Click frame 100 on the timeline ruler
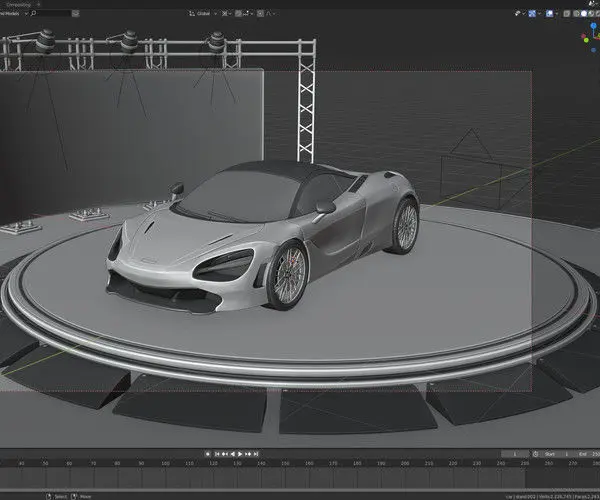The height and width of the screenshot is (500, 600). (165, 463)
